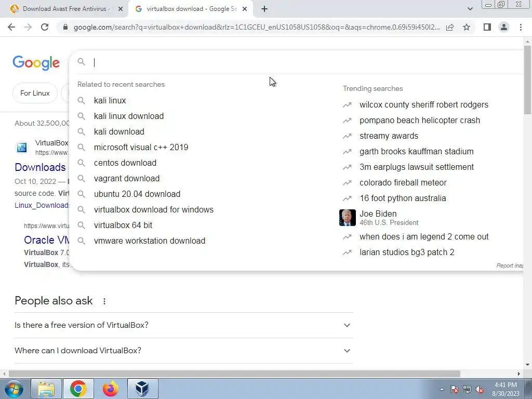Choose suggestion kali linux
532x399 pixels.
click(x=110, y=100)
